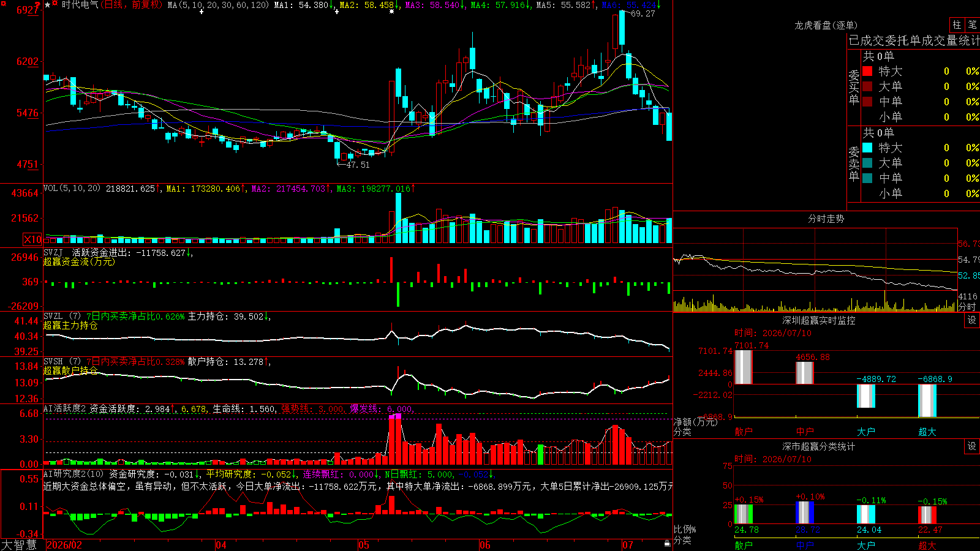The image size is (980, 551).
Task: Click the 深市超赢分类统计 panel title
Action: [x=819, y=446]
